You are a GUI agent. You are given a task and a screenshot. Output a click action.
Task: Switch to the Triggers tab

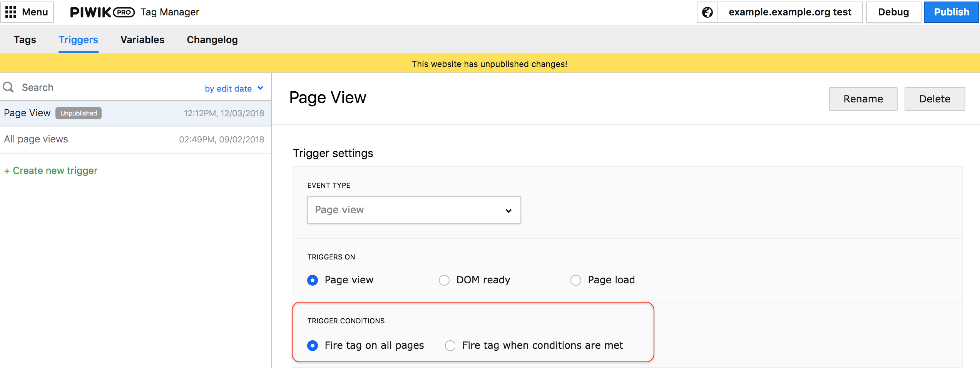tap(78, 40)
